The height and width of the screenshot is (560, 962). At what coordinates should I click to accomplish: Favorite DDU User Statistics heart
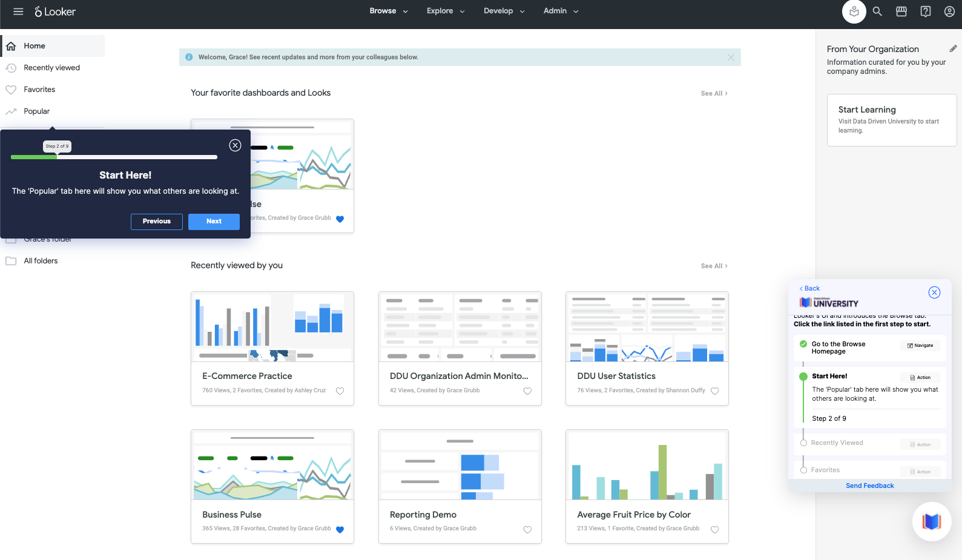714,391
